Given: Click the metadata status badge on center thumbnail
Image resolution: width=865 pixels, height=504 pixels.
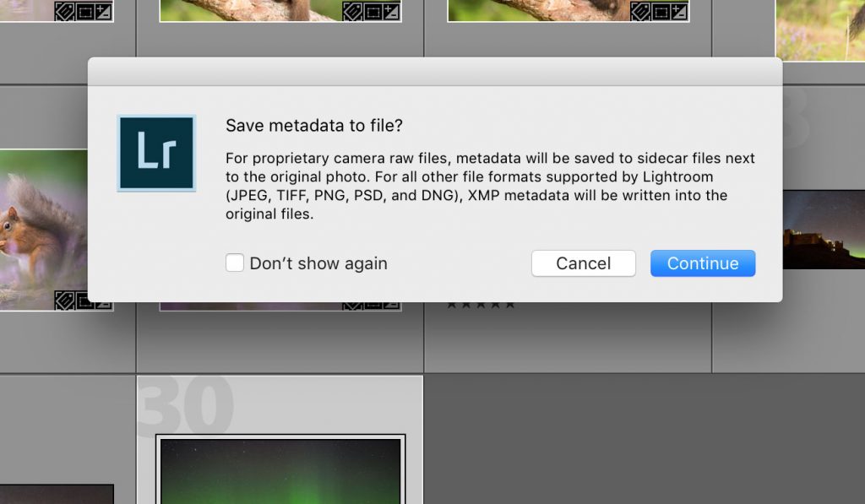Looking at the screenshot, I should [352, 303].
